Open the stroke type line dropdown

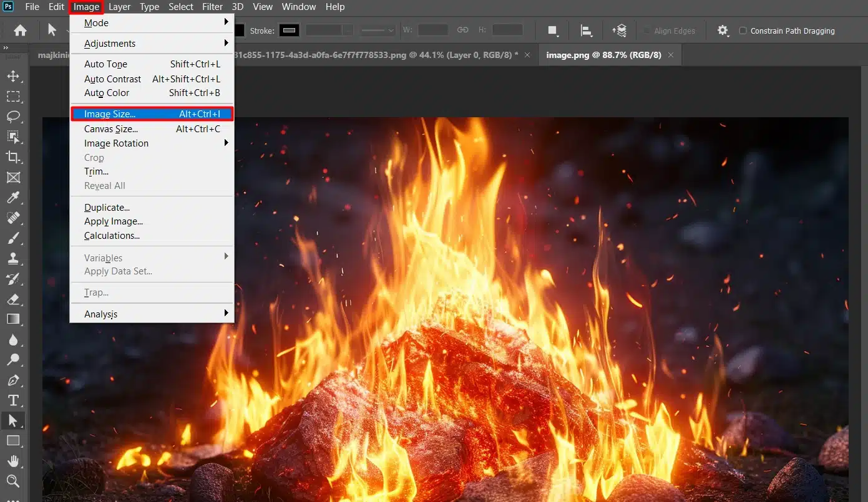click(379, 30)
